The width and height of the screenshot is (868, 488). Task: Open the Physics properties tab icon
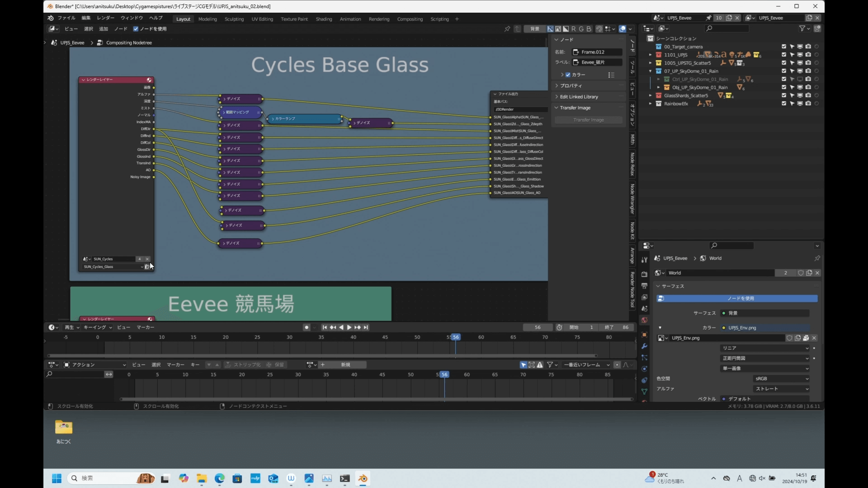coord(644,369)
